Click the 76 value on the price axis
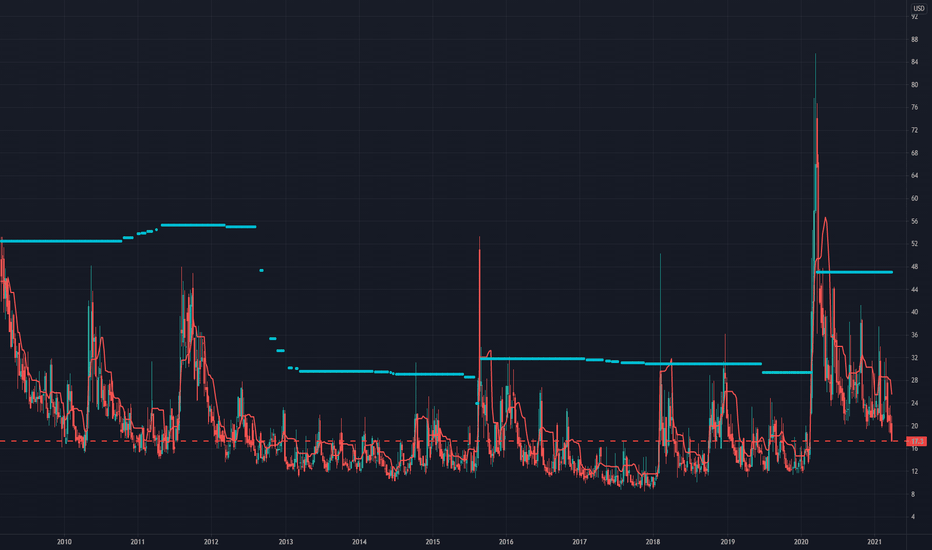The image size is (932, 550). tap(914, 107)
